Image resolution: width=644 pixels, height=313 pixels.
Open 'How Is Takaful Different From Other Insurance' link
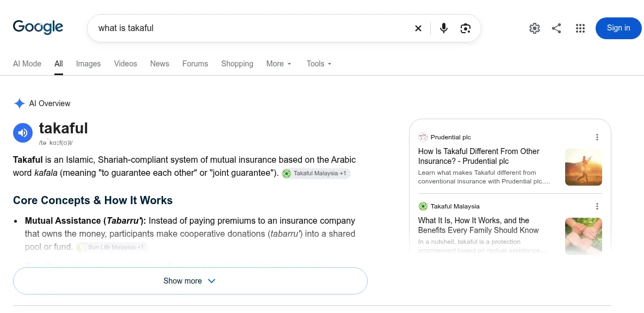(479, 156)
